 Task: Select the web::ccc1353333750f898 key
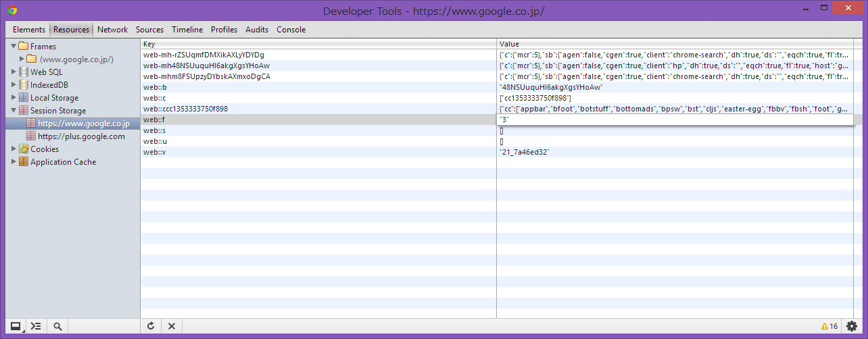(x=185, y=109)
